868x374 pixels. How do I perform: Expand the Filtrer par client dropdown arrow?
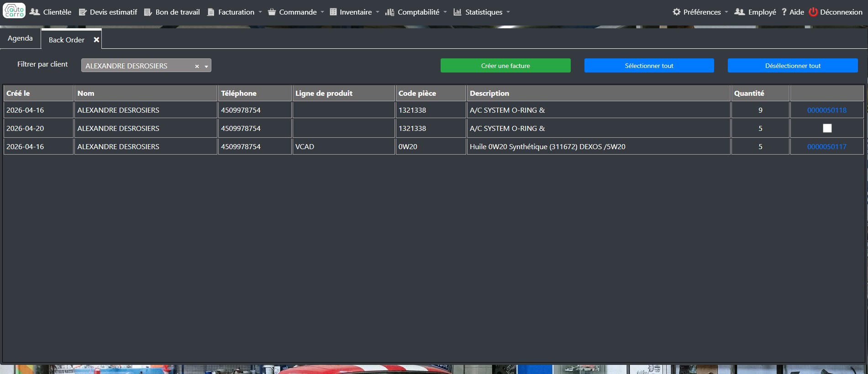[x=206, y=66]
